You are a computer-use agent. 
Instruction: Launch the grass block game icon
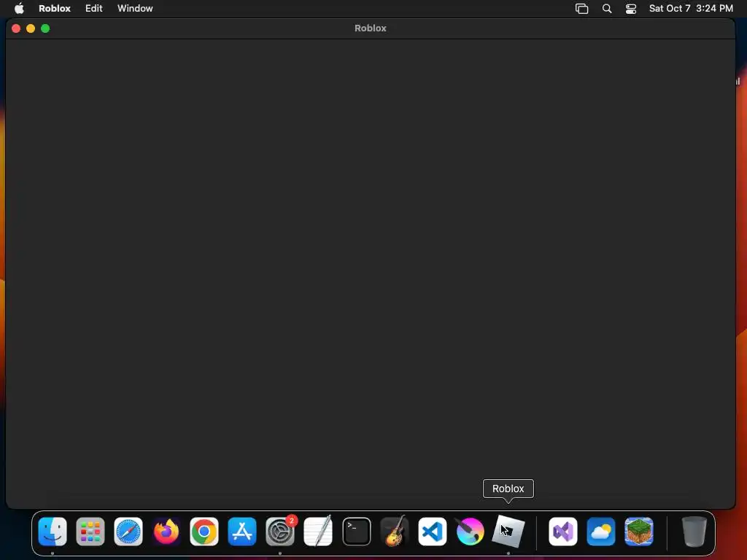639,532
